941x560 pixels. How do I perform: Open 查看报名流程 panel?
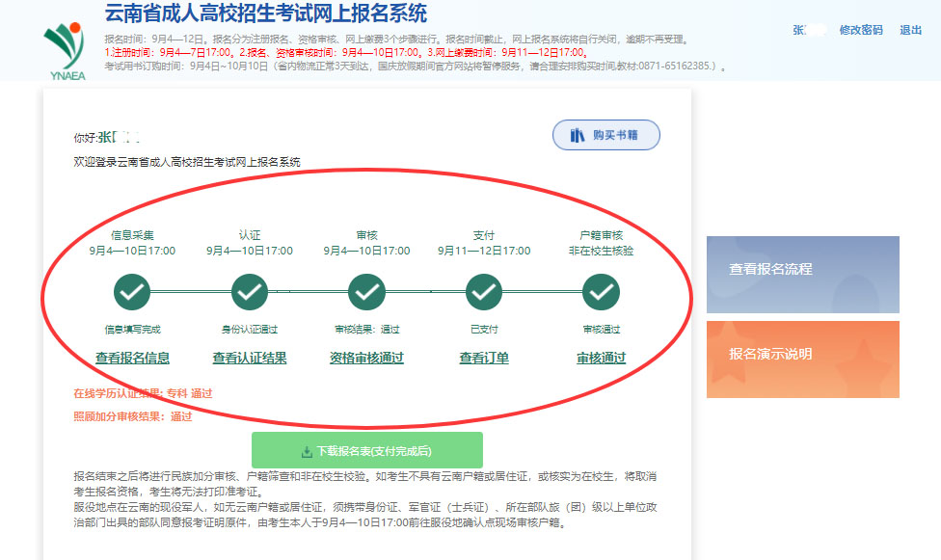click(x=802, y=274)
